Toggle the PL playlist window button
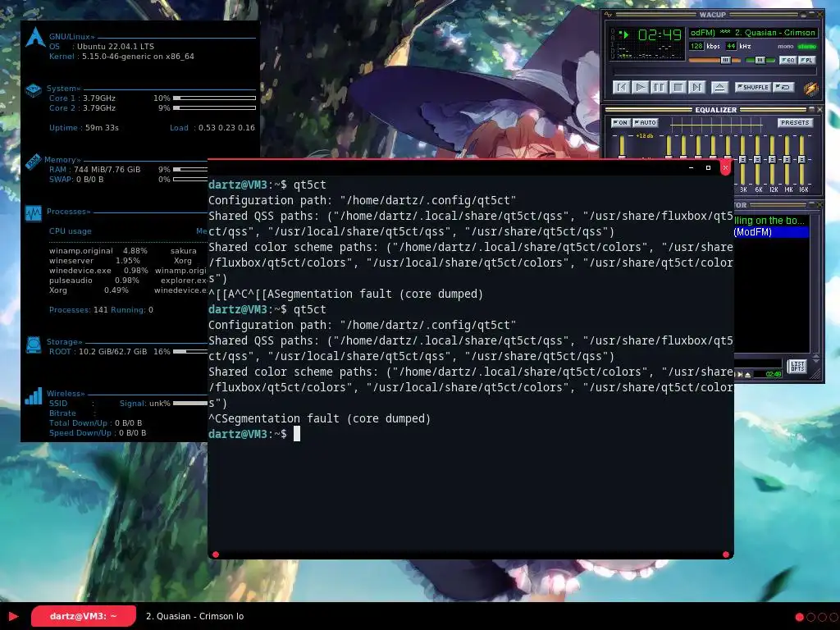The width and height of the screenshot is (840, 630). point(807,60)
